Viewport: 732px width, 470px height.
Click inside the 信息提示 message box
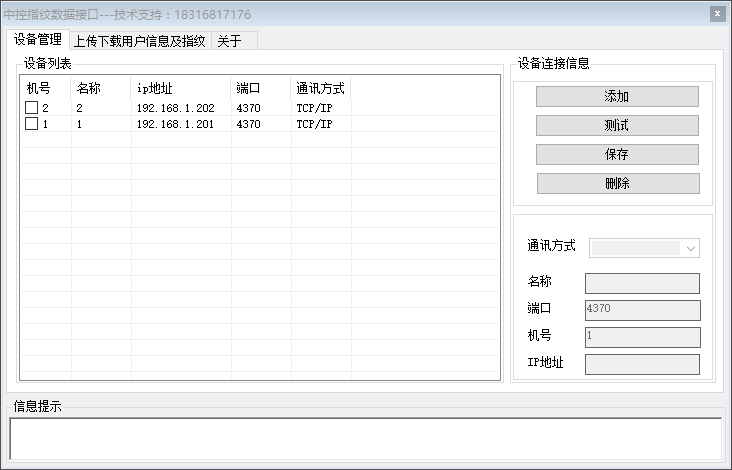[x=365, y=438]
